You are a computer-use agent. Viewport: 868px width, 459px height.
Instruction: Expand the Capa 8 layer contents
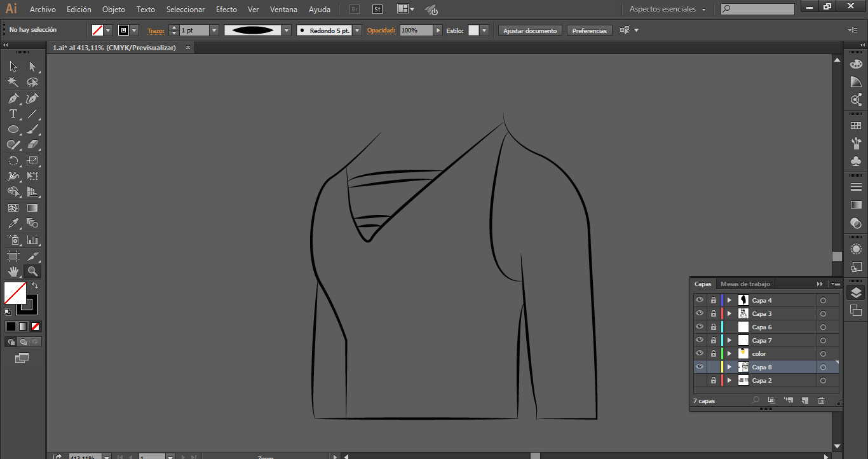(x=729, y=367)
